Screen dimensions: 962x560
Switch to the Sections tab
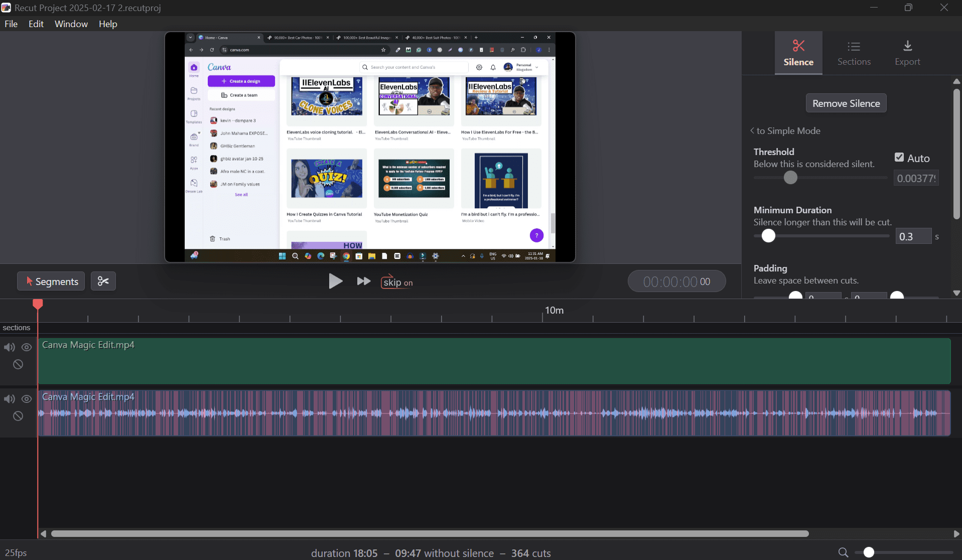[854, 53]
